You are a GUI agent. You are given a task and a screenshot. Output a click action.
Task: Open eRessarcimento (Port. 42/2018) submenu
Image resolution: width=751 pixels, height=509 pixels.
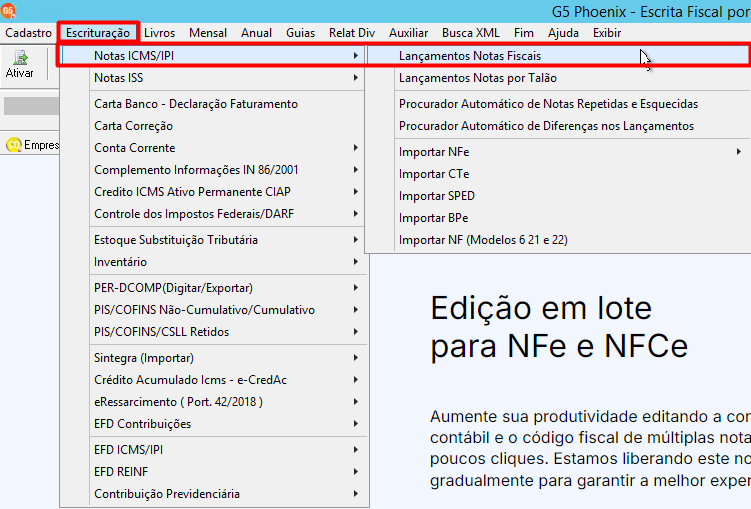pyautogui.click(x=213, y=402)
